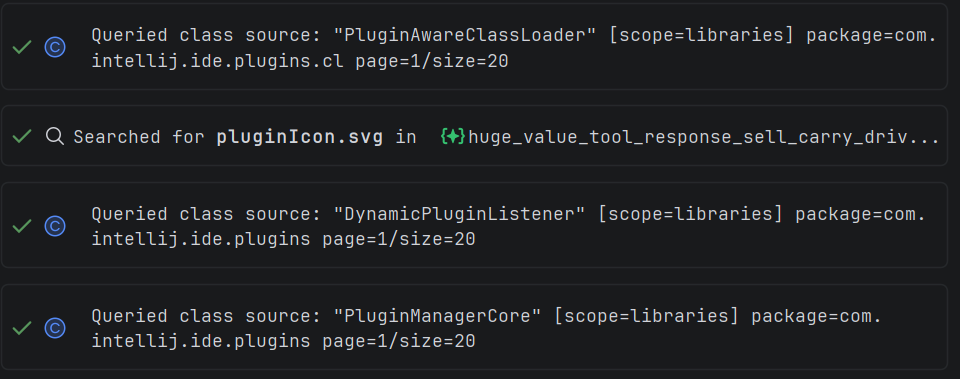Image resolution: width=960 pixels, height=379 pixels.
Task: Click [scope=libraries] in the PluginAwareClassLoader row
Action: click(702, 35)
